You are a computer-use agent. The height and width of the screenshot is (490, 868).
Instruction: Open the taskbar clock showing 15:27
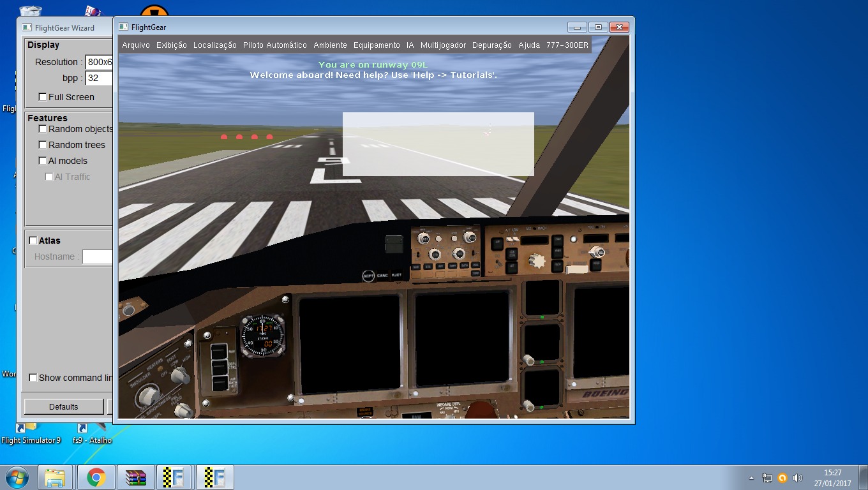point(832,478)
